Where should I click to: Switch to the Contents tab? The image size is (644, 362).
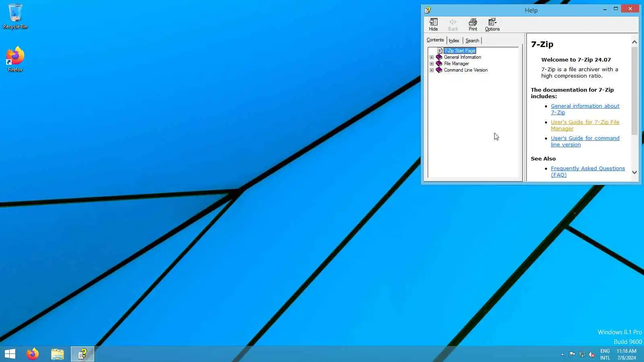click(x=435, y=40)
